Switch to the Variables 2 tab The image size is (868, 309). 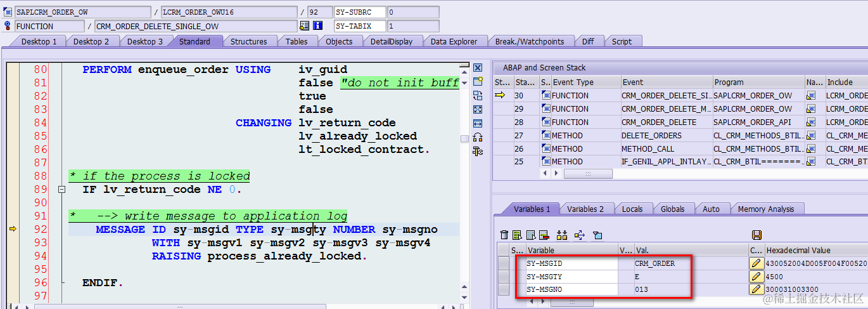pos(585,209)
